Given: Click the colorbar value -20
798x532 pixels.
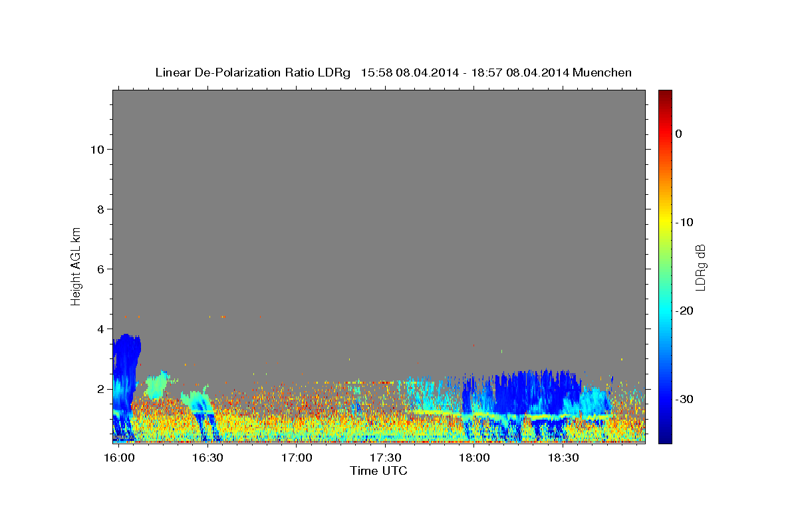Looking at the screenshot, I should click(684, 311).
